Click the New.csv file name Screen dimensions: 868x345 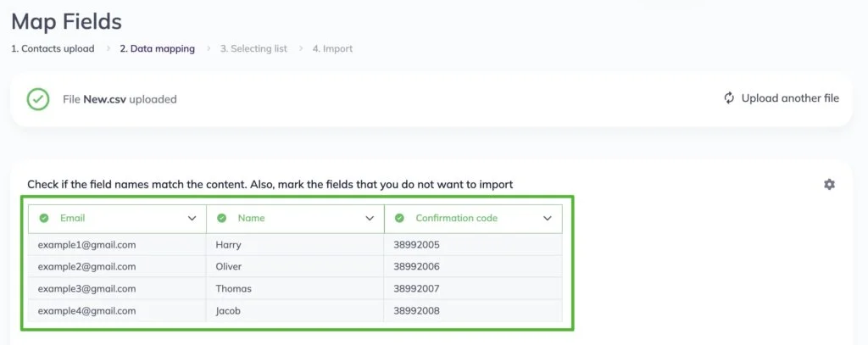point(104,100)
